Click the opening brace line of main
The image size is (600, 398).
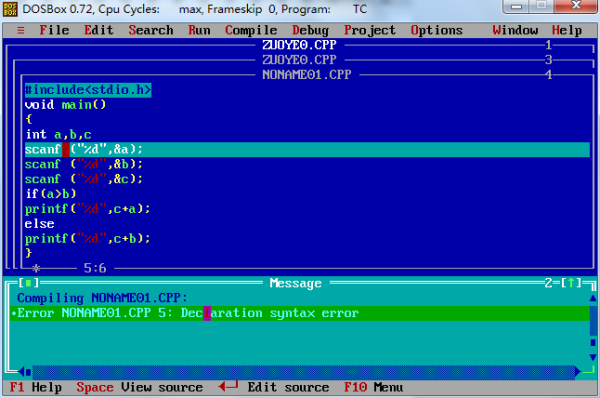pyautogui.click(x=28, y=119)
